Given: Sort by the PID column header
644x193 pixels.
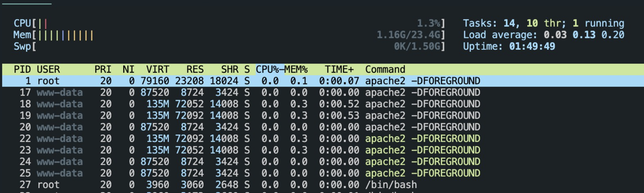Looking at the screenshot, I should pos(22,69).
